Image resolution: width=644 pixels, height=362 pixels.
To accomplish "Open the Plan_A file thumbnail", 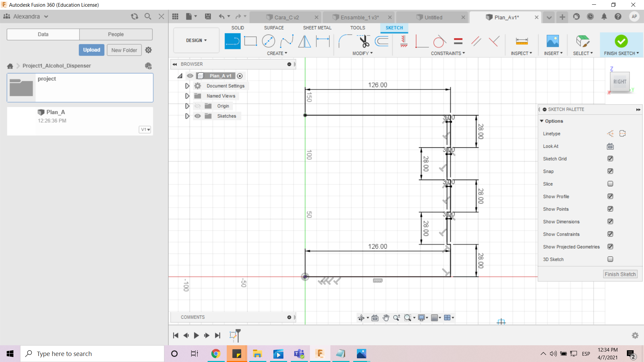I will tap(21, 121).
